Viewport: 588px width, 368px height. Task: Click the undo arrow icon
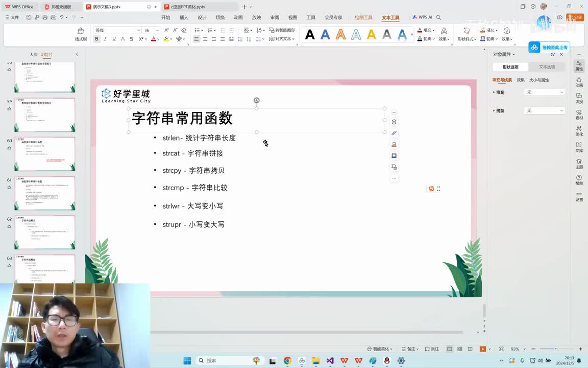61,17
